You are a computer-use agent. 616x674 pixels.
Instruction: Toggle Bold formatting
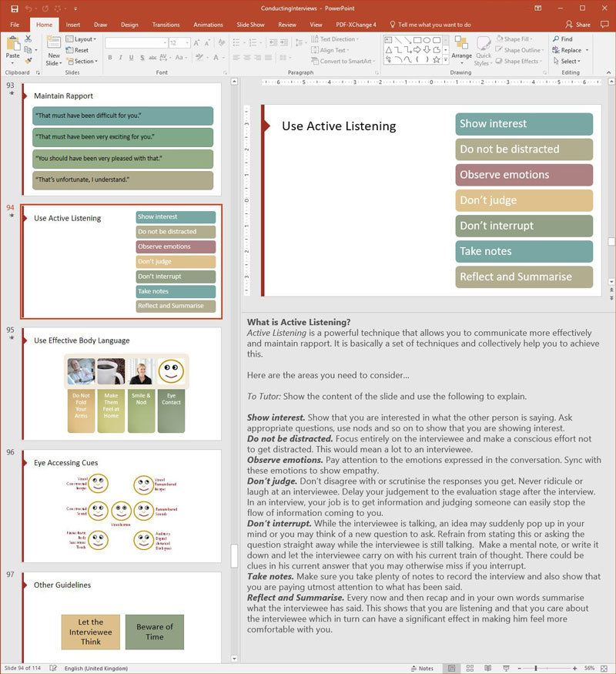tap(110, 57)
